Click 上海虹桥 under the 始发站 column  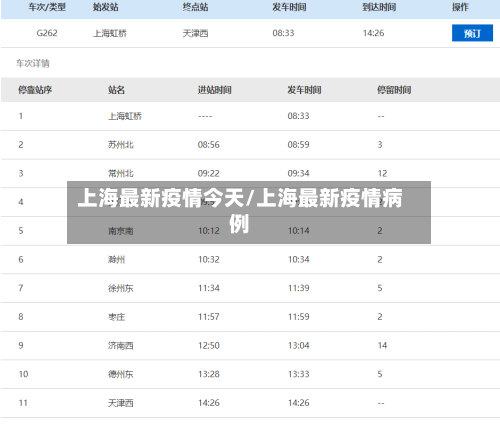(x=110, y=33)
